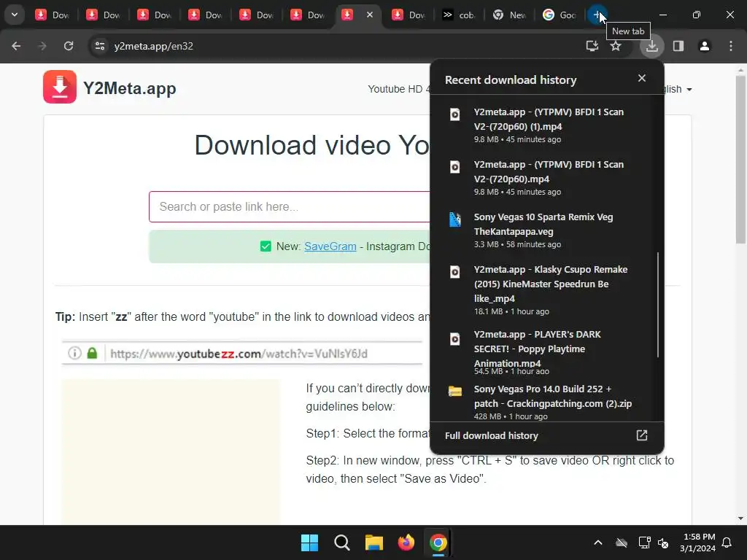Click the muted volume tray icon
The height and width of the screenshot is (560, 747).
663,542
